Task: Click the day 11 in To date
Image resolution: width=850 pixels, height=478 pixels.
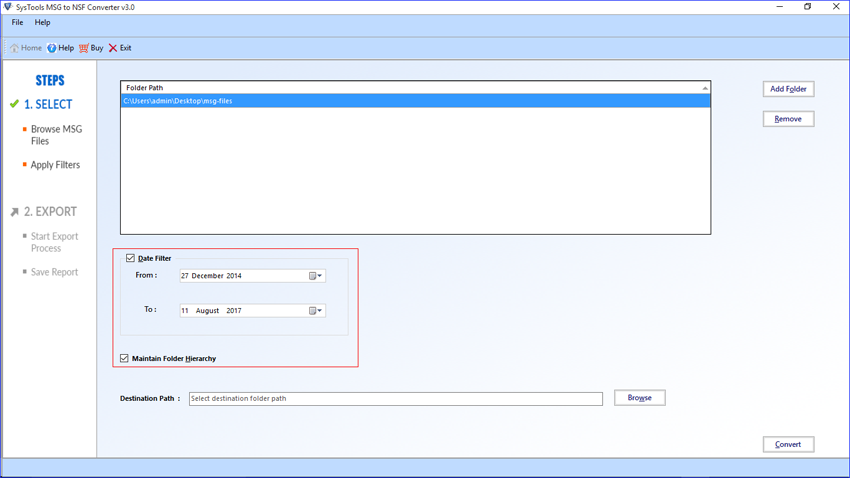Action: coord(185,311)
